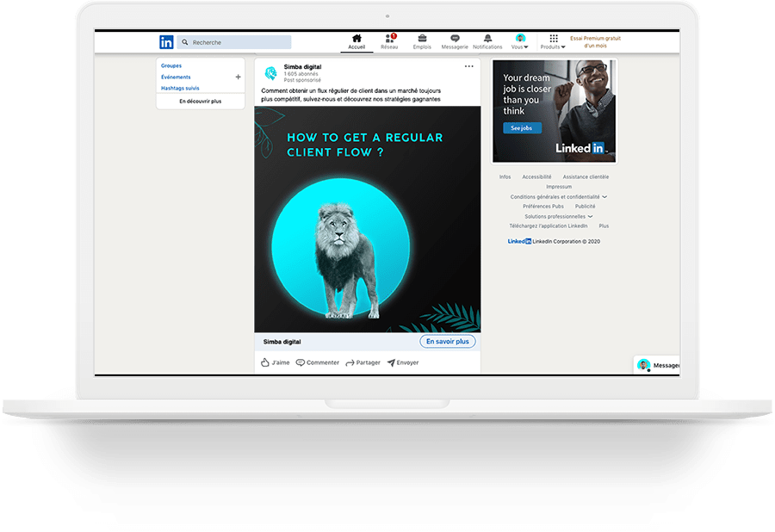Open the post's three-dot options menu
775x532 pixels.
point(469,66)
